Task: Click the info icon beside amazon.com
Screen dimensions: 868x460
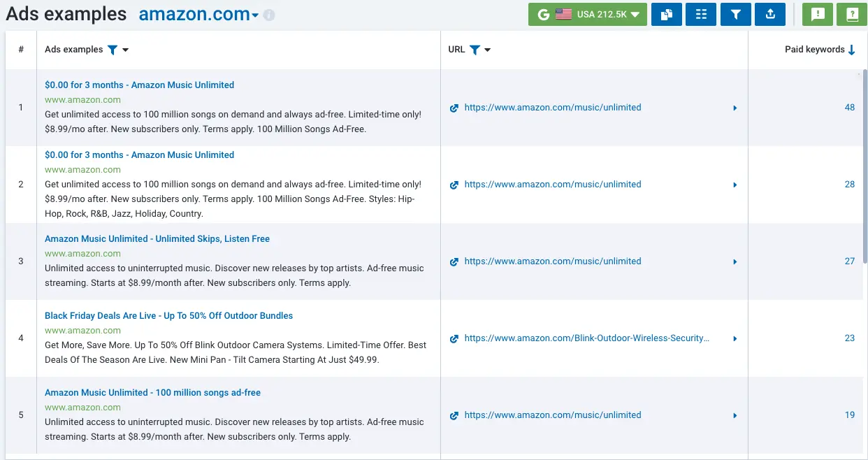Action: click(269, 14)
